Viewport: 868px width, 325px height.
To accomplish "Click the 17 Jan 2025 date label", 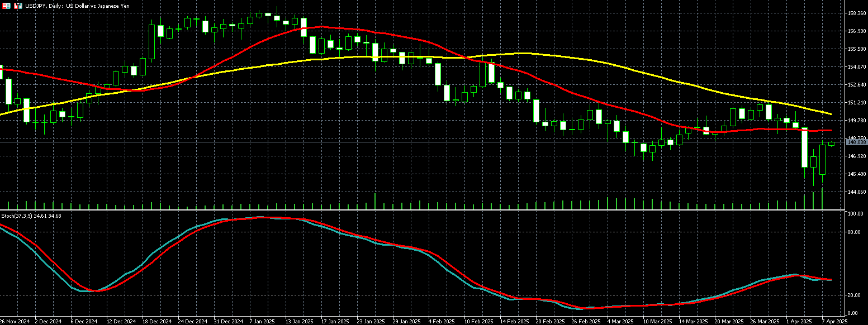I will [x=334, y=322].
